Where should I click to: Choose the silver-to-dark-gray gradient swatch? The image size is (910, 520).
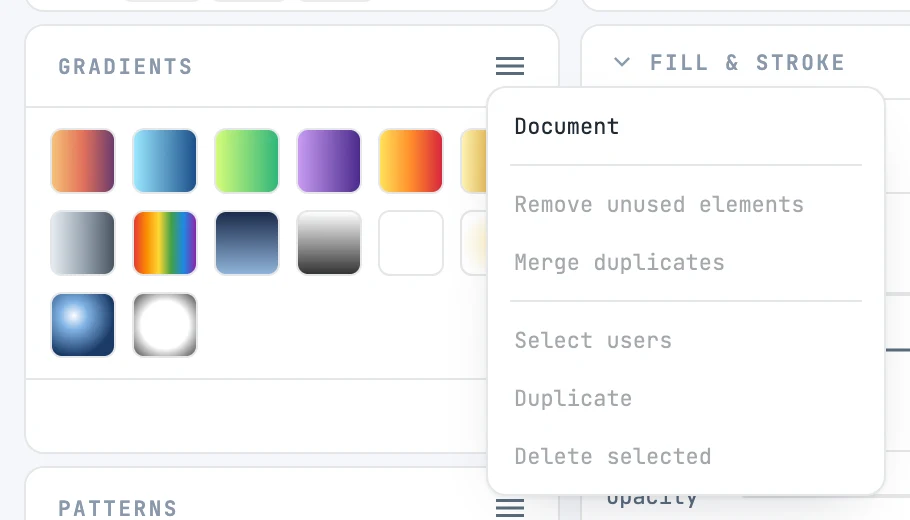coord(82,243)
